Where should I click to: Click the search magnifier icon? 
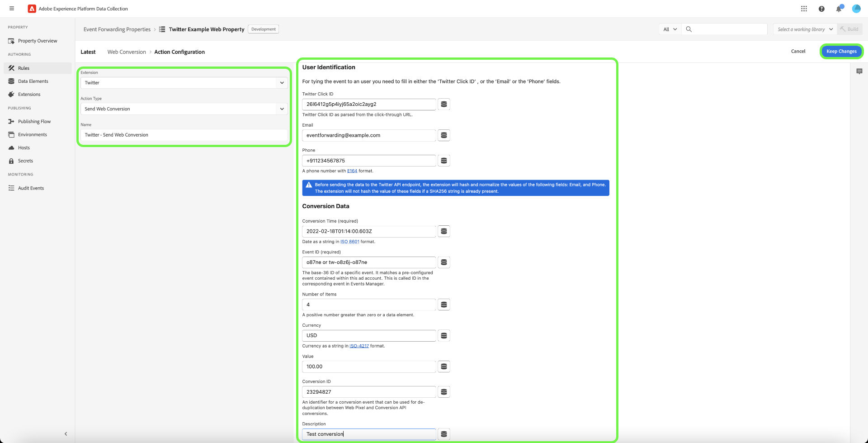point(689,29)
